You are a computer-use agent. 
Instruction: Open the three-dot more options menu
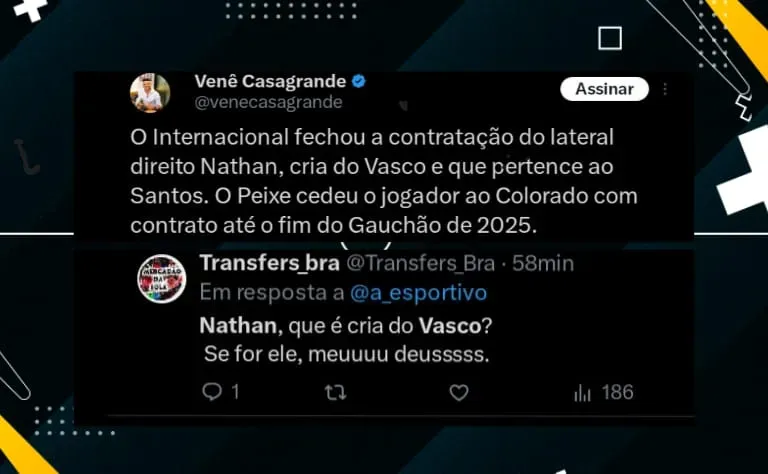[x=665, y=89]
